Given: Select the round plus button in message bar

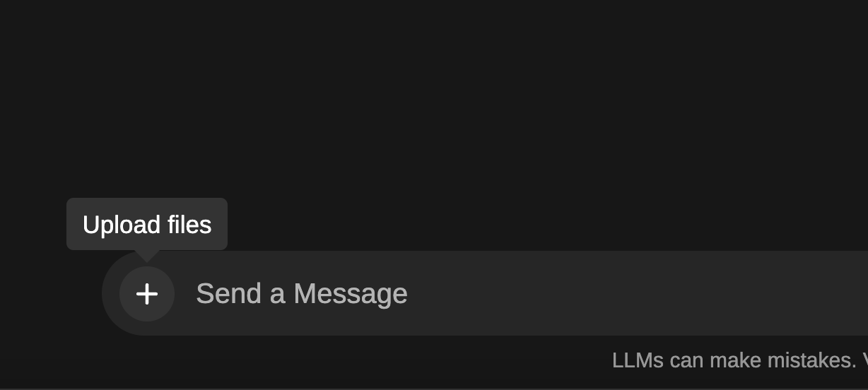Looking at the screenshot, I should pyautogui.click(x=147, y=294).
